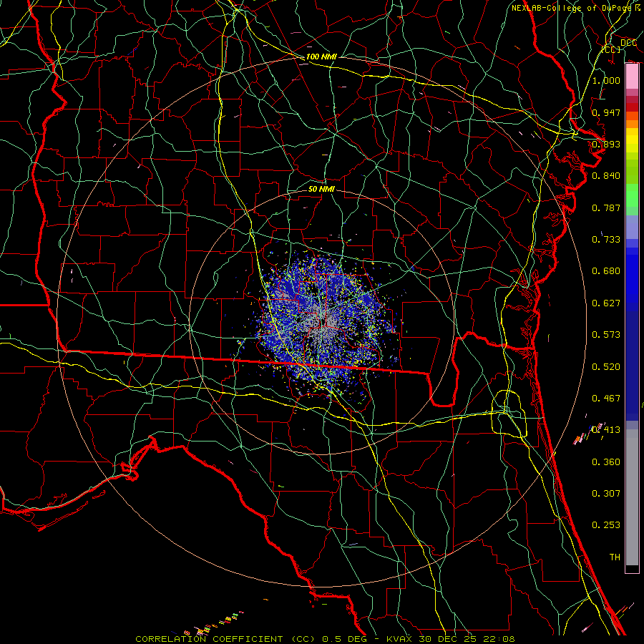
Task: Click the radar site at the center of the echoes
Action: [x=323, y=323]
